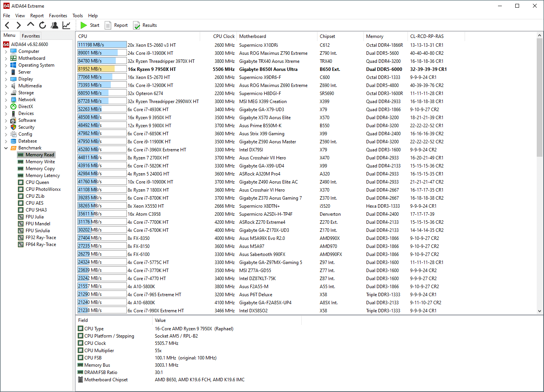544x392 pixels.
Task: Open the graph chart icon in the toolbar
Action: pyautogui.click(x=67, y=25)
